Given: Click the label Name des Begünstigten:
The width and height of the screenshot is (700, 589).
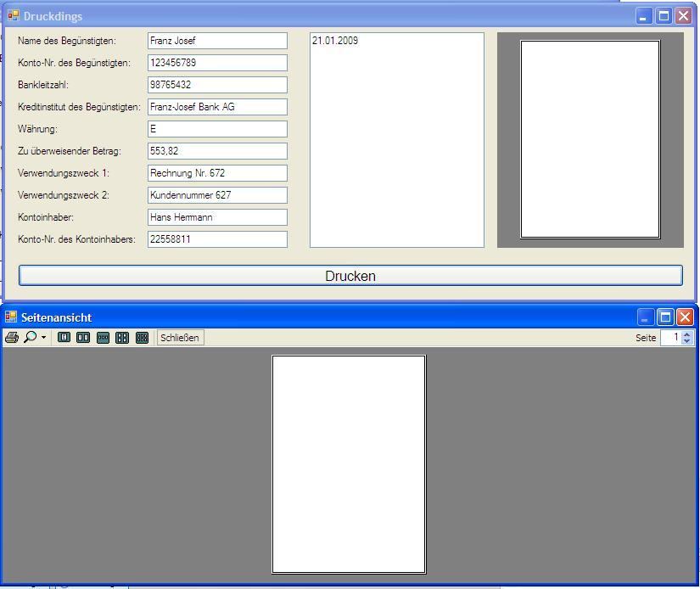Looking at the screenshot, I should 67,41.
